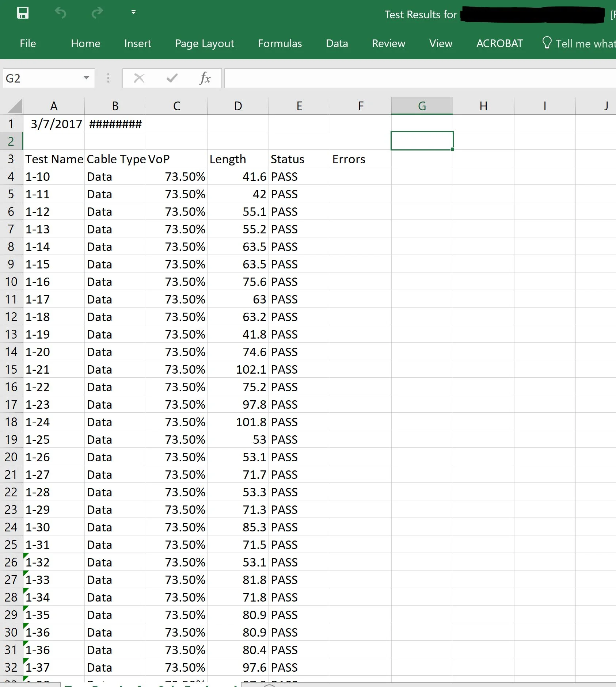Select column D header
616x687 pixels.
pos(238,106)
